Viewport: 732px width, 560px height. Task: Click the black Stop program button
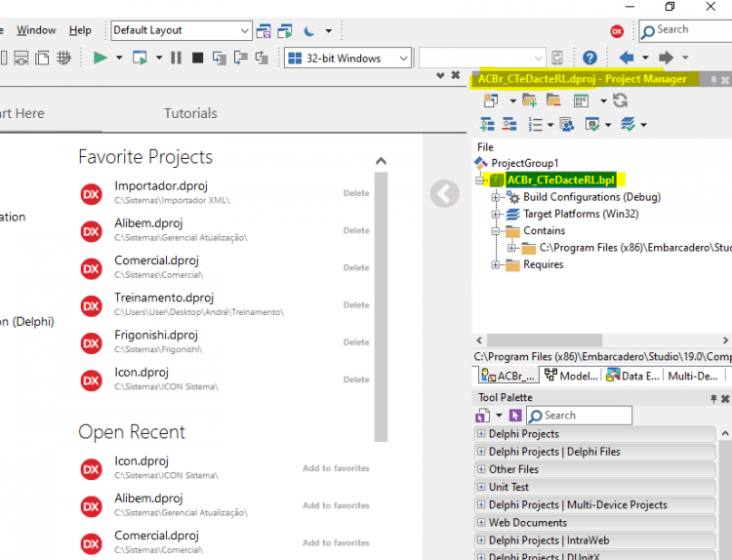[x=198, y=58]
